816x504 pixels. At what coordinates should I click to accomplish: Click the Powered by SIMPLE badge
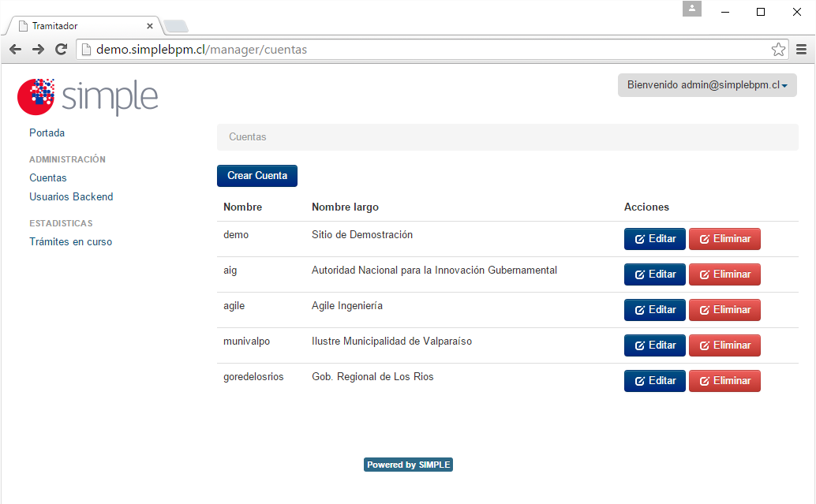(408, 465)
